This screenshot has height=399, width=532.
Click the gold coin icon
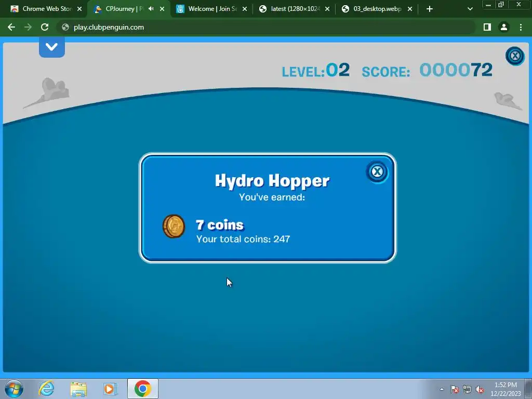click(174, 227)
